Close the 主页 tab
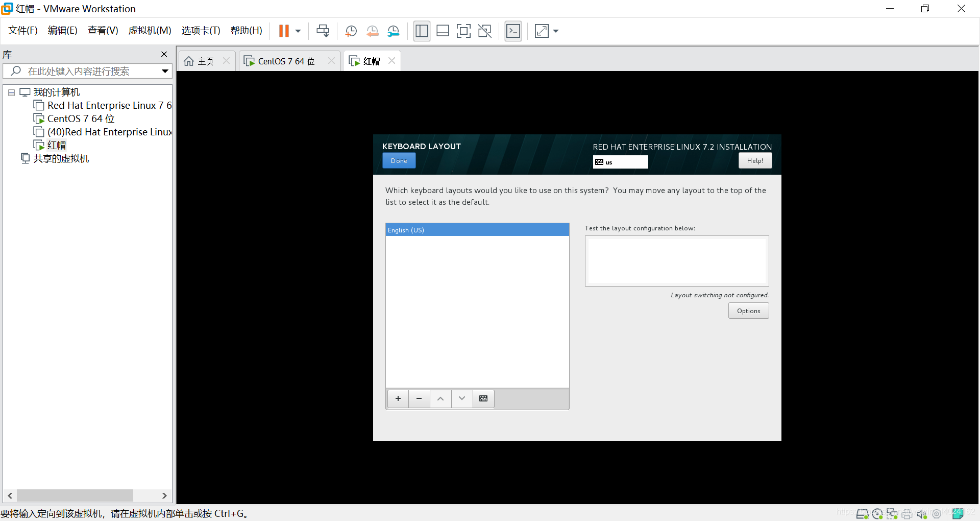 coord(227,61)
